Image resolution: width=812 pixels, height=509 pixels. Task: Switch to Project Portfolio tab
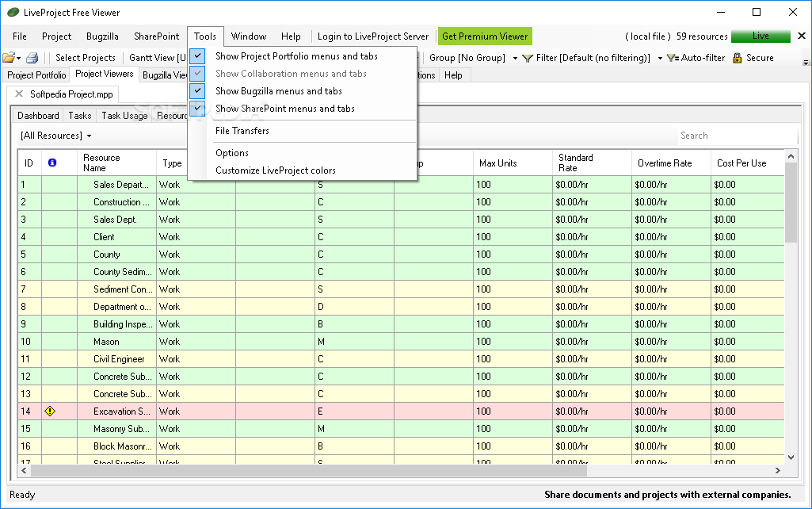click(x=36, y=75)
